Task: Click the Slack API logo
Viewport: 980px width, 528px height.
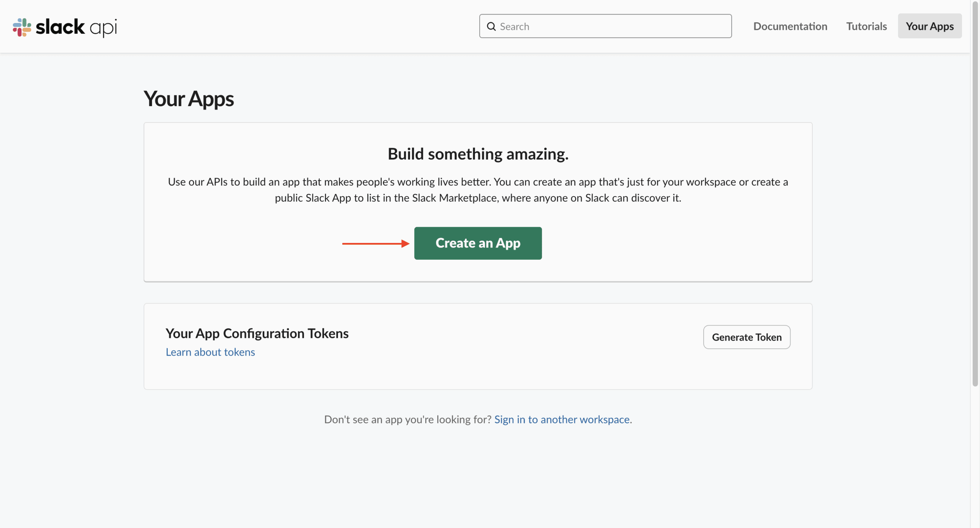Action: (65, 27)
